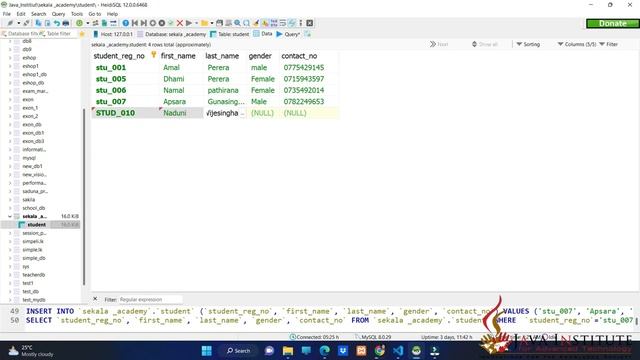Viewport: 640px width, 360px height.
Task: Open the File menu
Action: [7, 14]
